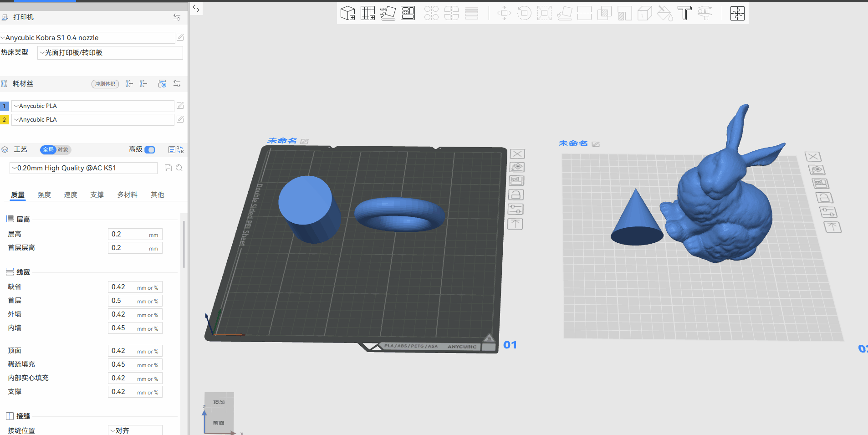This screenshot has width=868, height=435.
Task: Toggle the lock on plate 02
Action: tap(824, 198)
